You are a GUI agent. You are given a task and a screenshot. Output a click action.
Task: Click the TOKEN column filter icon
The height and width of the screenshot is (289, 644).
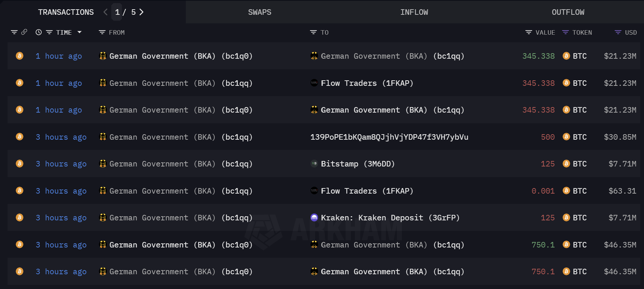tap(565, 32)
